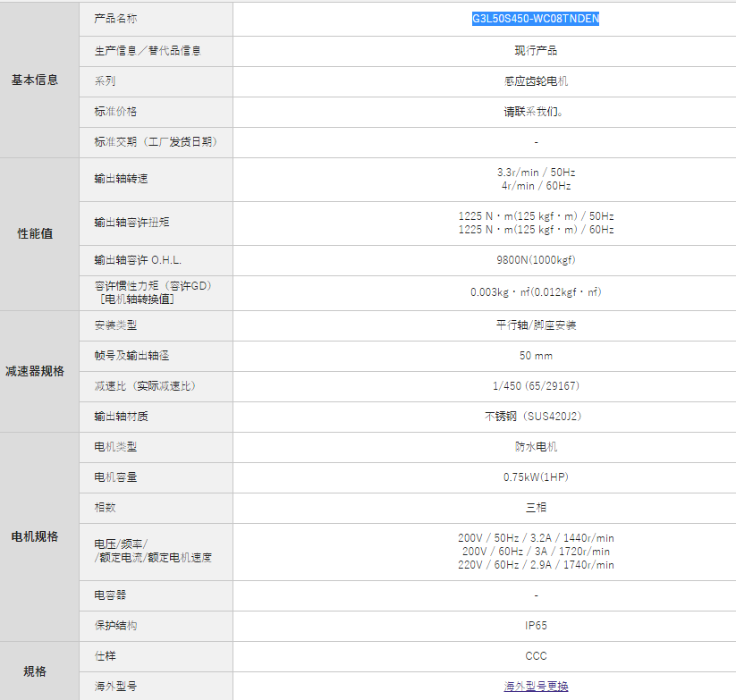Click the 减速器规格 section header
The image size is (736, 700).
point(35,371)
